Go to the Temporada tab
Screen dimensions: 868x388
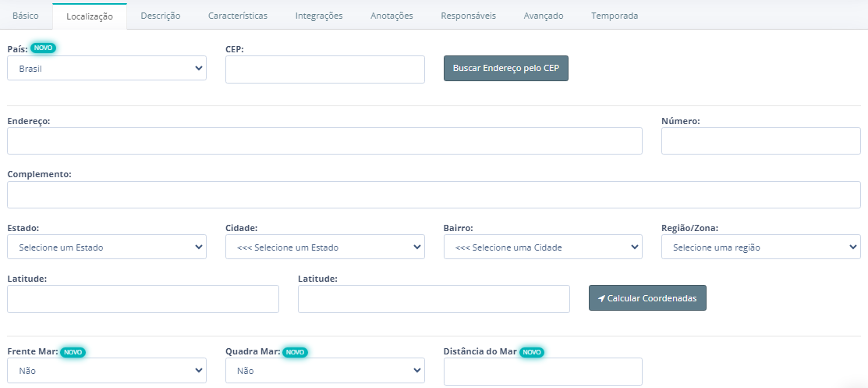[615, 16]
